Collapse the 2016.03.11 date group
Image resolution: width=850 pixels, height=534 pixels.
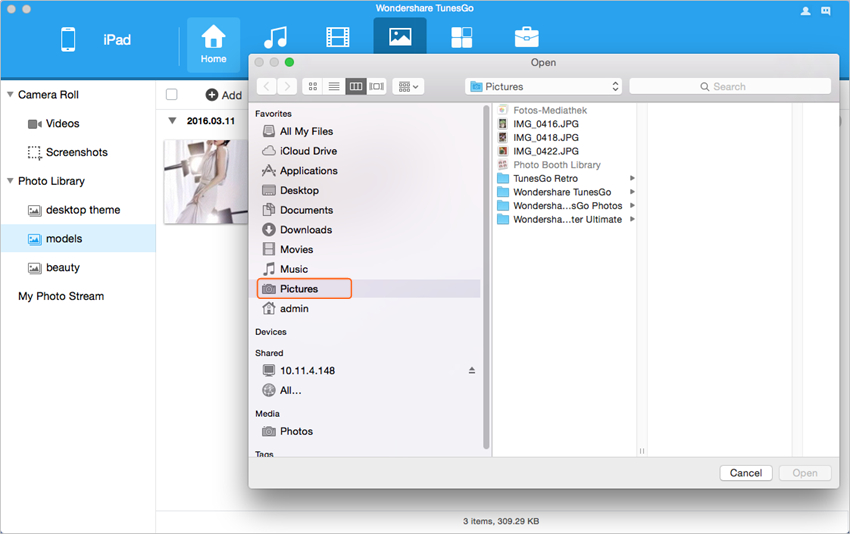172,120
